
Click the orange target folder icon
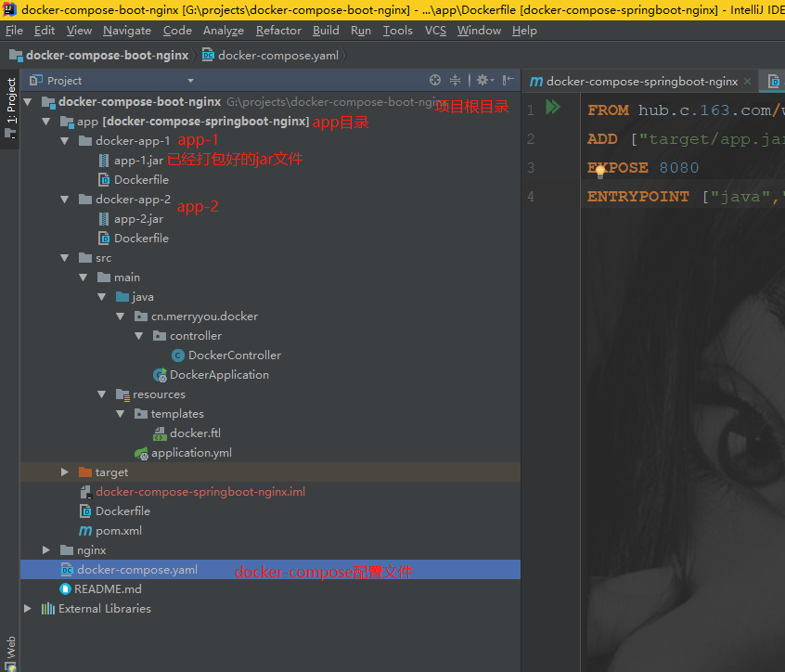85,472
